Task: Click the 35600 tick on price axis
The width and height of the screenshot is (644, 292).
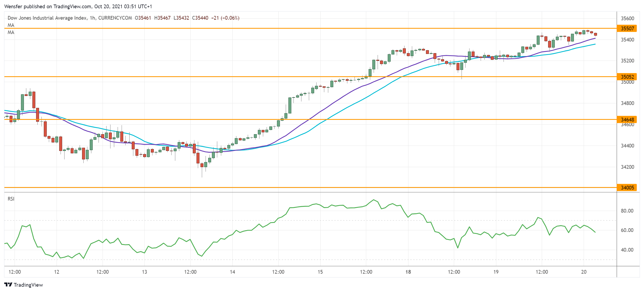Action: (x=627, y=19)
